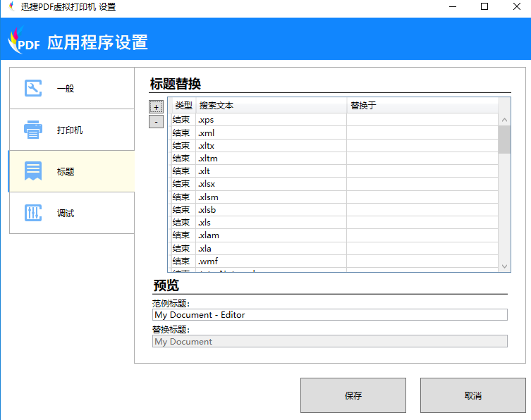The height and width of the screenshot is (420, 531).
Task: Click the 取消 button
Action: click(x=472, y=395)
